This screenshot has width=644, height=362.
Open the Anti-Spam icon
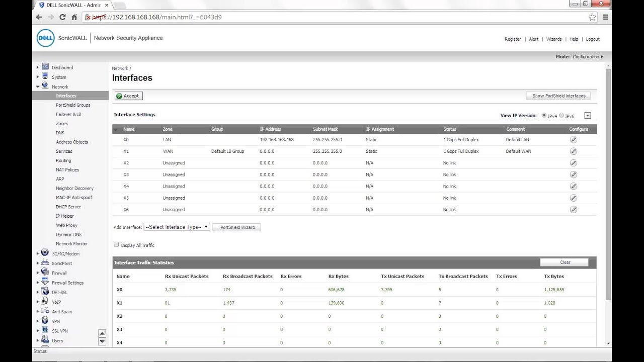pyautogui.click(x=45, y=311)
